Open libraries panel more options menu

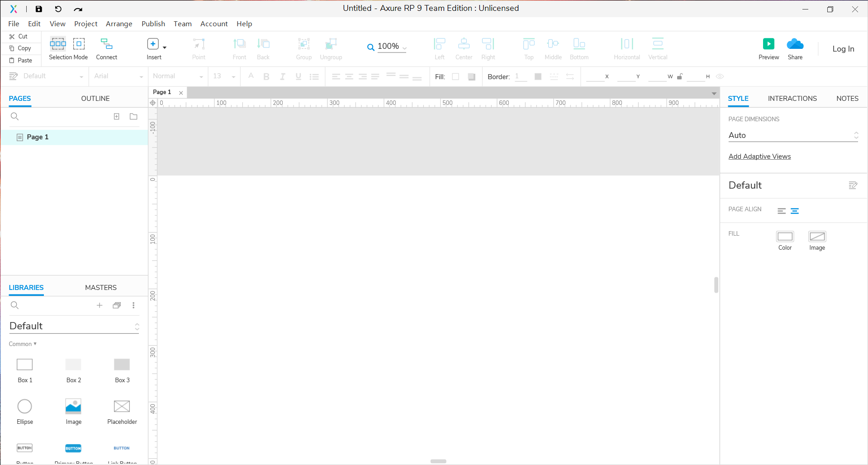133,305
